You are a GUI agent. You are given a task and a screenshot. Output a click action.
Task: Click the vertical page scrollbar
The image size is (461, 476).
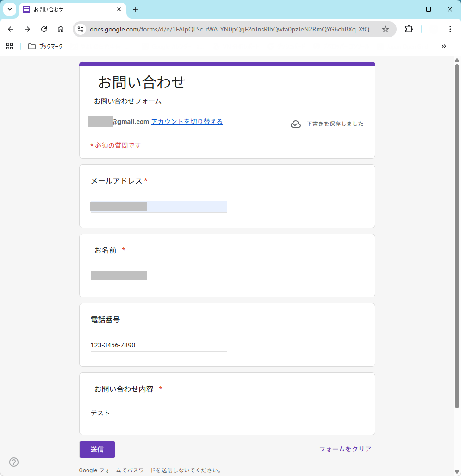click(457, 231)
